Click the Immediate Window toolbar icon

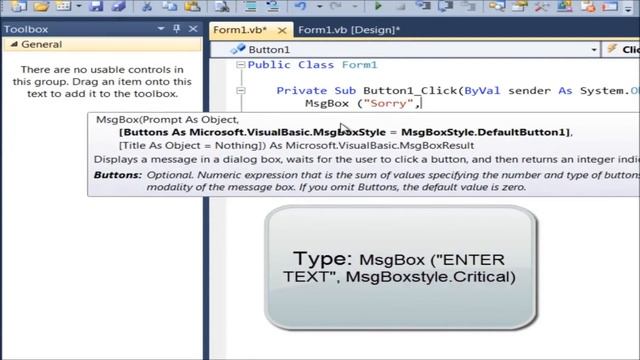[610, 6]
